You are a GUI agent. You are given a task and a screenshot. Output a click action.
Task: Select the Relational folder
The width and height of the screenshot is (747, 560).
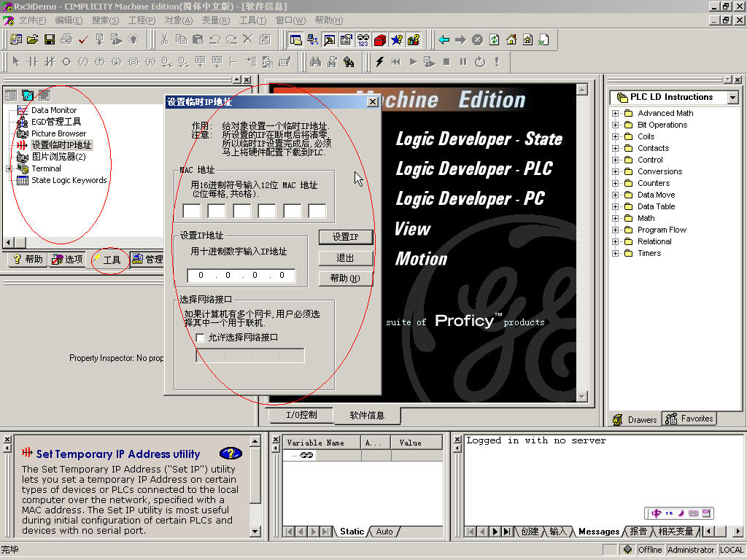pos(654,241)
